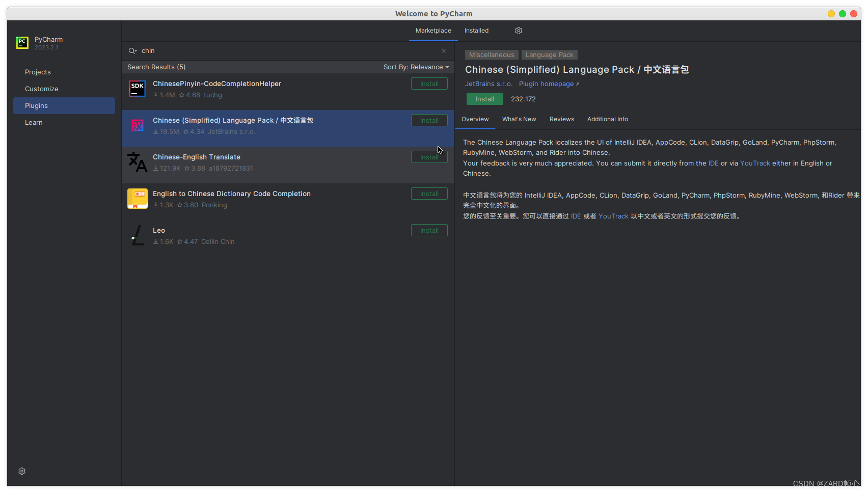Open the Overview tab
Image resolution: width=868 pixels, height=493 pixels.
tap(475, 119)
